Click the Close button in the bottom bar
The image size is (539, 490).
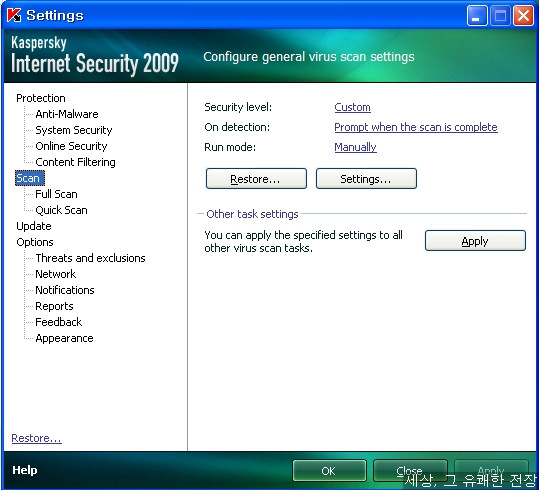pyautogui.click(x=410, y=471)
